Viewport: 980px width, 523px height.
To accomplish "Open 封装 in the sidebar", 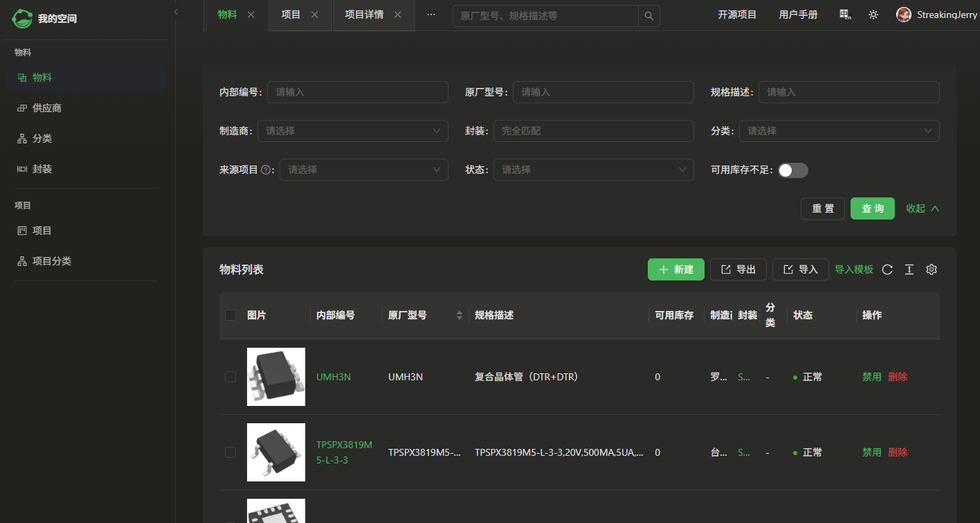I will pyautogui.click(x=87, y=169).
